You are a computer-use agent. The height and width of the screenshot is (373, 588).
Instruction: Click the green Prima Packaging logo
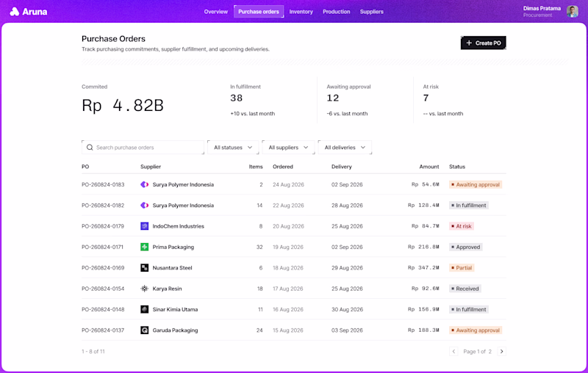click(144, 247)
